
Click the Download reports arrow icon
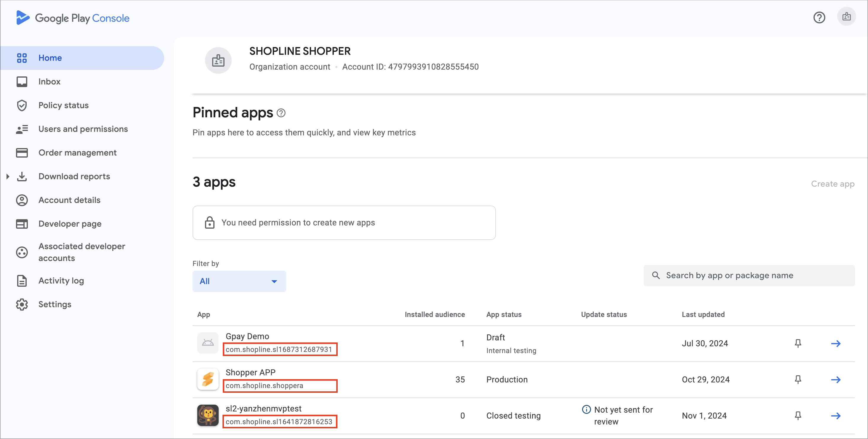tap(22, 177)
